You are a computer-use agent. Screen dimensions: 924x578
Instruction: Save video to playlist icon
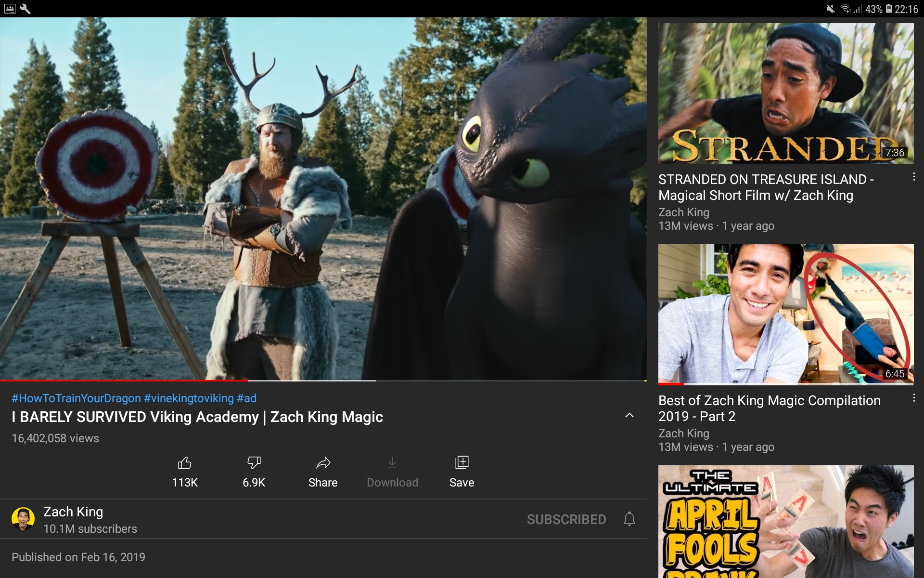pyautogui.click(x=462, y=462)
